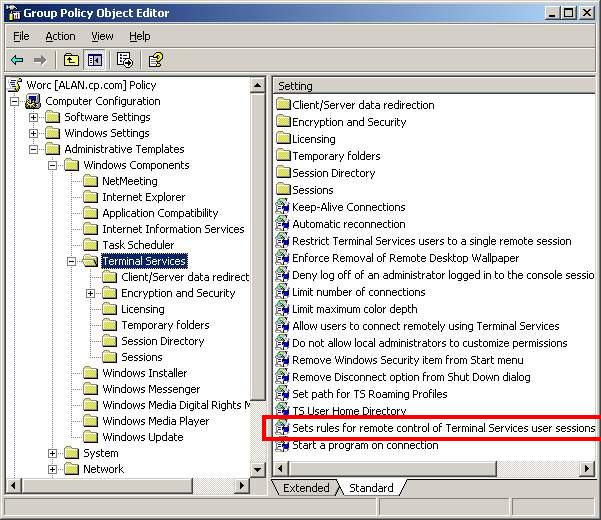Click the Task Scheduler folder icon
Viewport: 601px width, 520px height.
coord(91,245)
